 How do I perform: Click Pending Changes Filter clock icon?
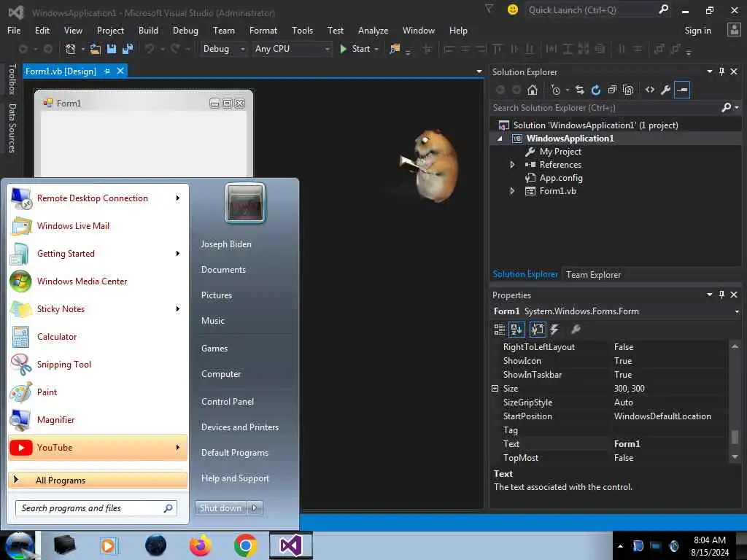pyautogui.click(x=555, y=90)
